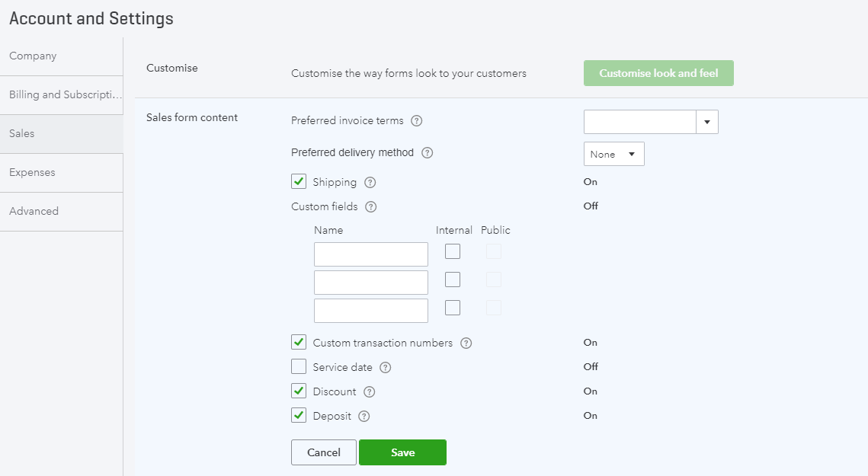
Task: Save the sales form content settings
Action: pos(402,452)
